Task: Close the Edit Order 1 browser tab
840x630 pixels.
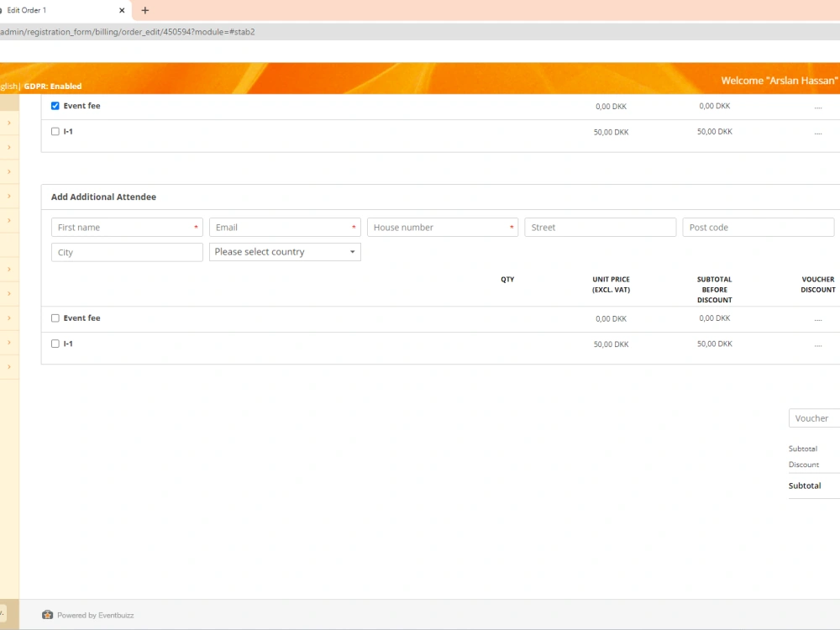Action: coord(122,10)
